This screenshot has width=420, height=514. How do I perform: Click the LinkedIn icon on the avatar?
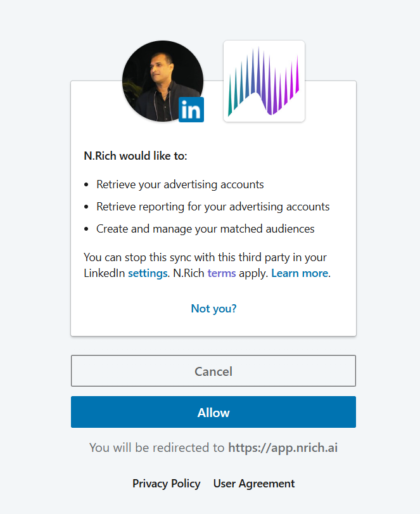(x=191, y=109)
